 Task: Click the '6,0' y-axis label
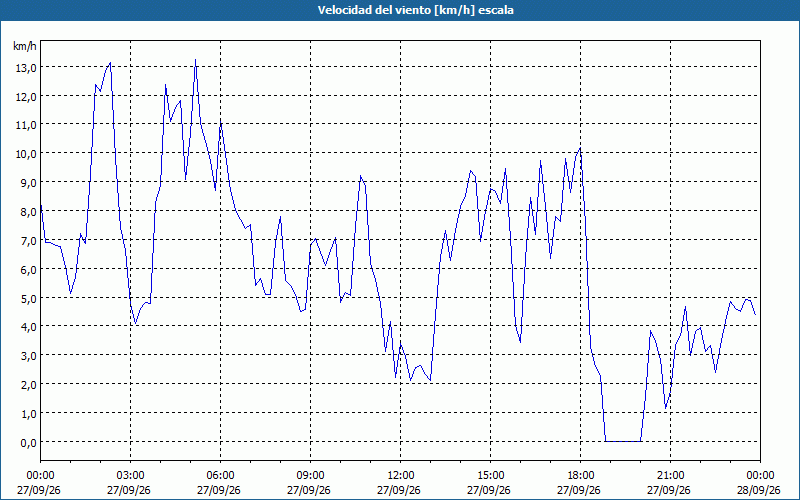click(x=29, y=270)
